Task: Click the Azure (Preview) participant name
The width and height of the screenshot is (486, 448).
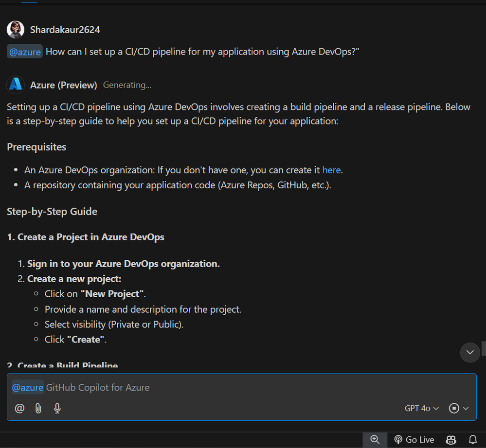Action: 64,85
